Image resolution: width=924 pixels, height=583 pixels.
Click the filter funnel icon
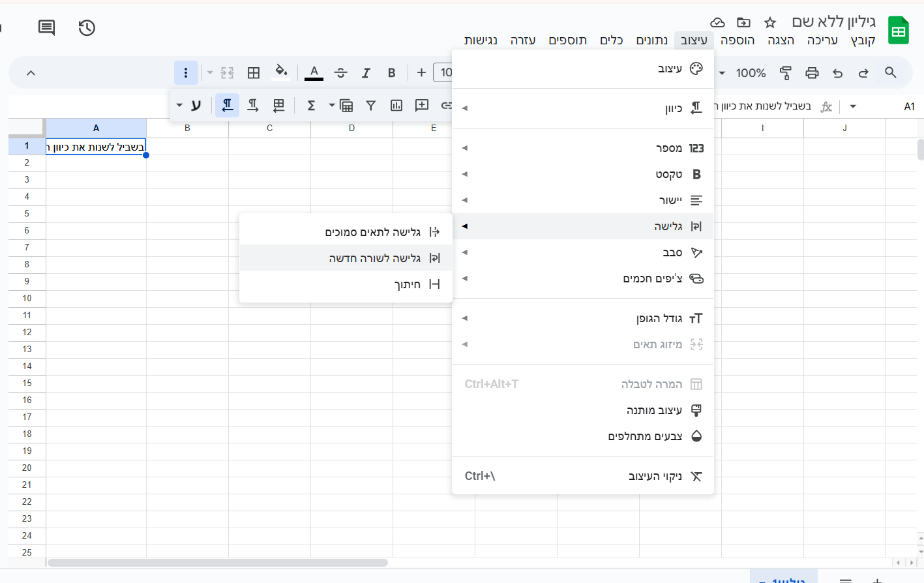tap(370, 106)
